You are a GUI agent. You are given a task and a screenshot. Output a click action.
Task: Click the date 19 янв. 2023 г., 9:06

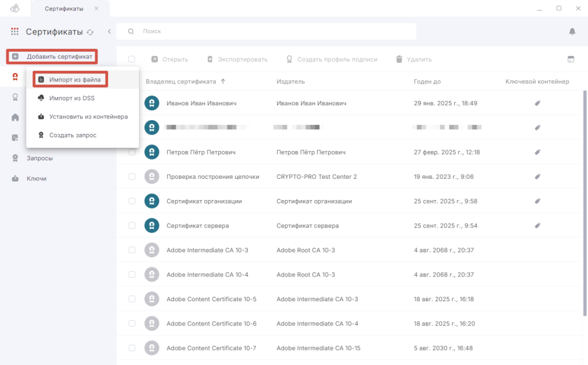pos(444,176)
